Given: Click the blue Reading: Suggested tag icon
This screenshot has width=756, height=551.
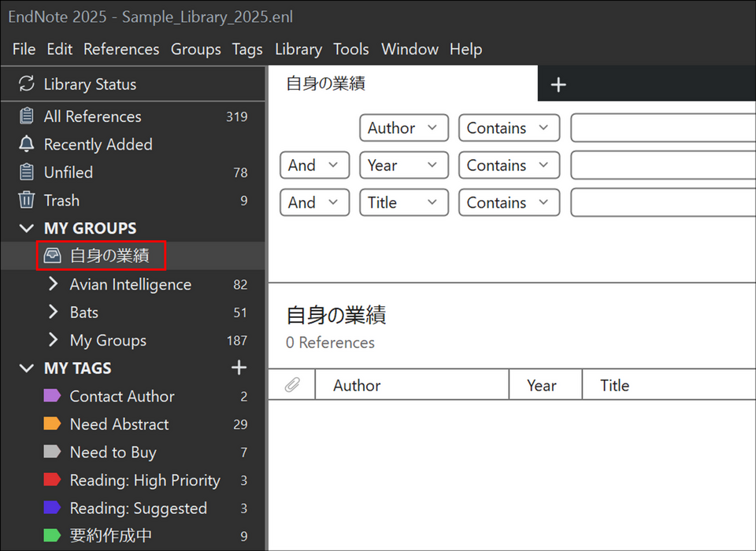Looking at the screenshot, I should tap(52, 508).
